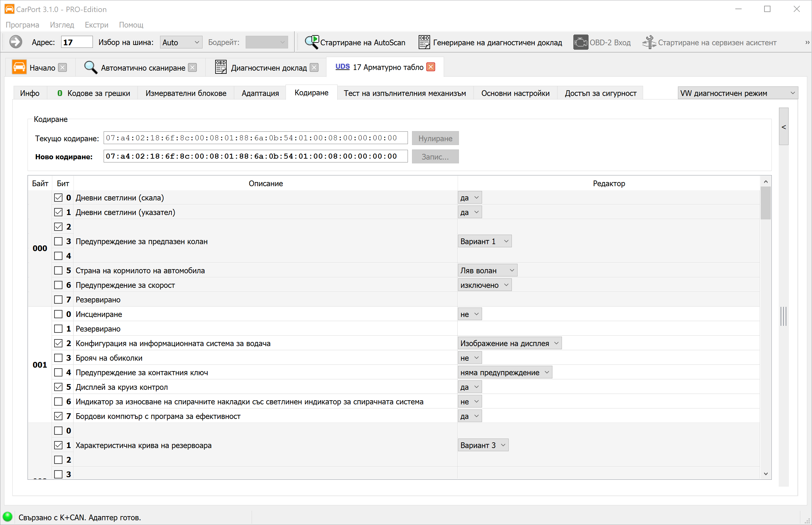Viewport: 812px width, 525px height.
Task: Toggle the Дисплей за круиз контрол checkbox
Action: [x=58, y=387]
